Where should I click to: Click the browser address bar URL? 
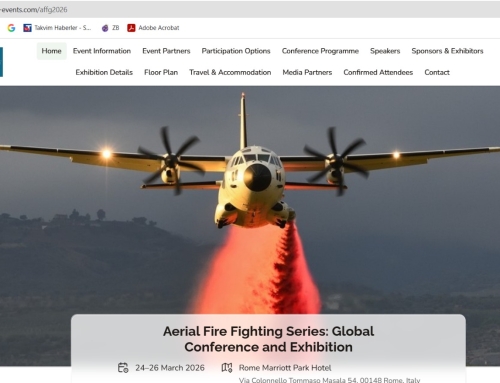[x=33, y=10]
